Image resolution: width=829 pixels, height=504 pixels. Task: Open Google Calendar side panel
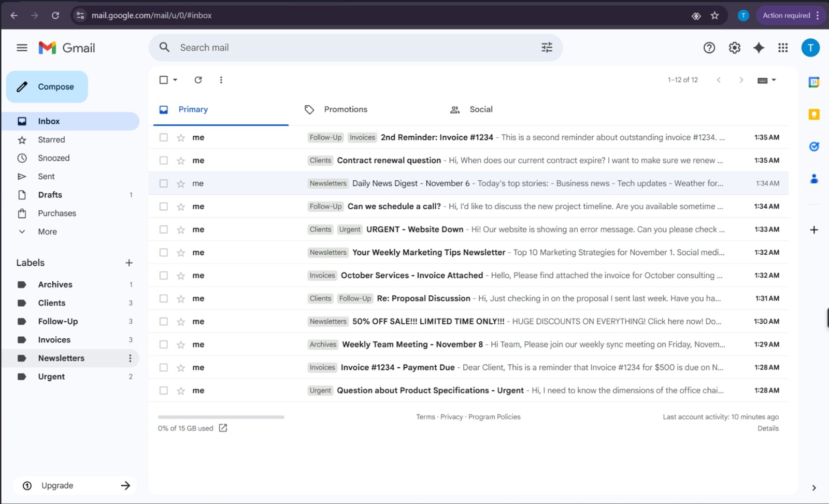[814, 82]
